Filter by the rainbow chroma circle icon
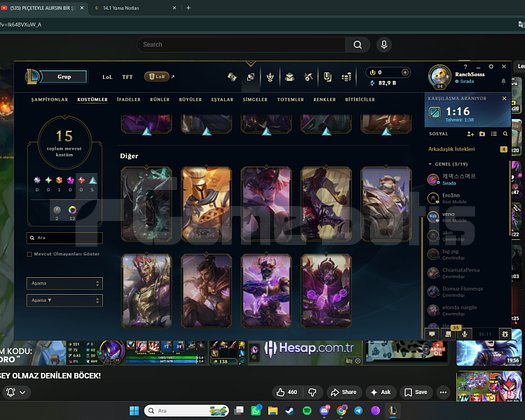Image resolution: width=525 pixels, height=420 pixels. pyautogui.click(x=72, y=210)
